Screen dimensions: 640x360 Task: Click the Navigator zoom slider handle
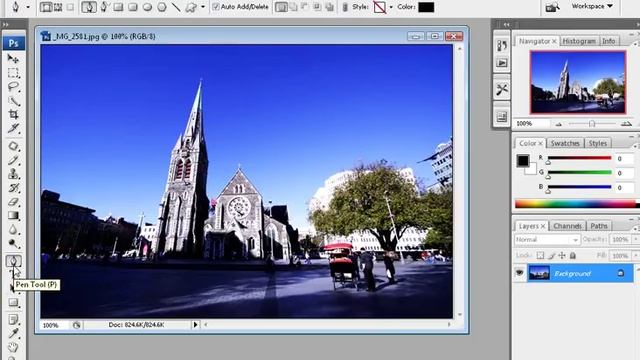tap(592, 124)
